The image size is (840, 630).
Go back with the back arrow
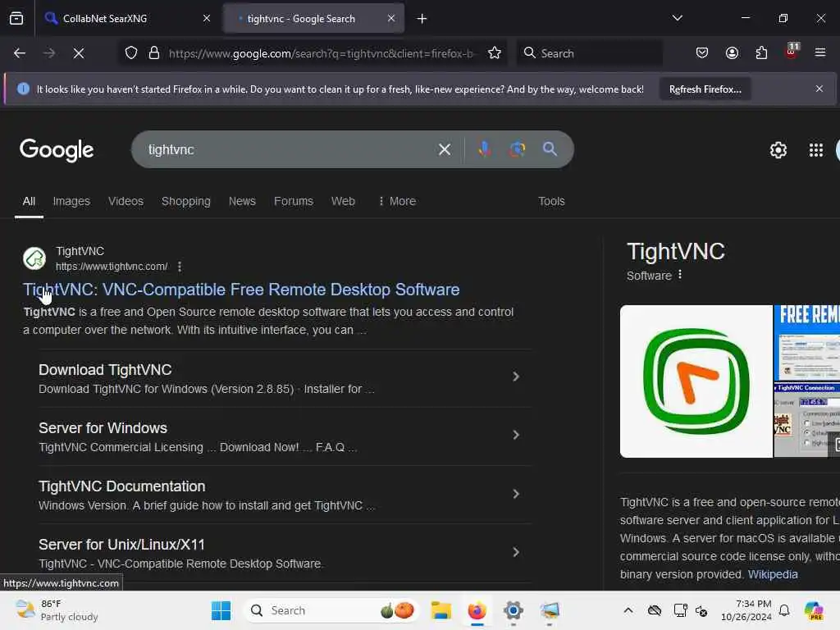click(x=20, y=53)
